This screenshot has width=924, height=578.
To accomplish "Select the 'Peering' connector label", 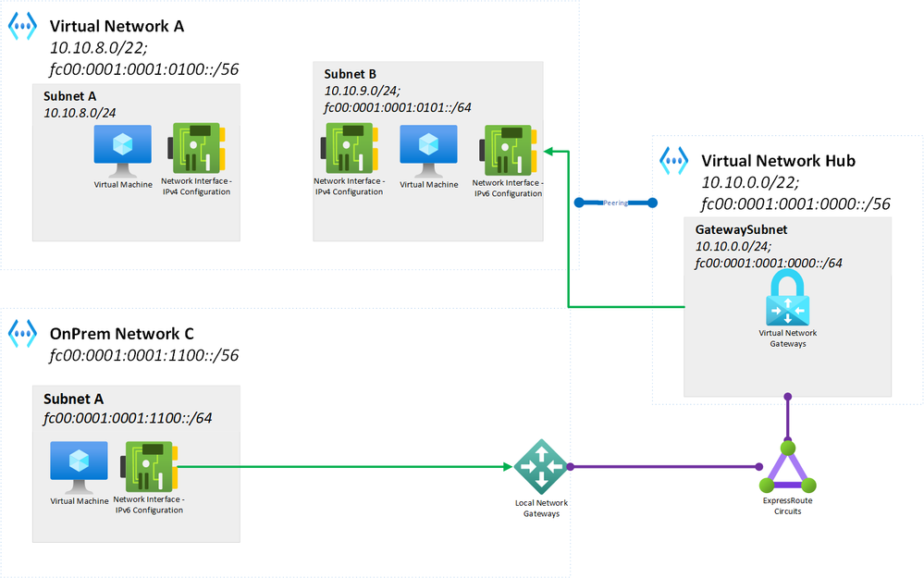I will pyautogui.click(x=616, y=203).
